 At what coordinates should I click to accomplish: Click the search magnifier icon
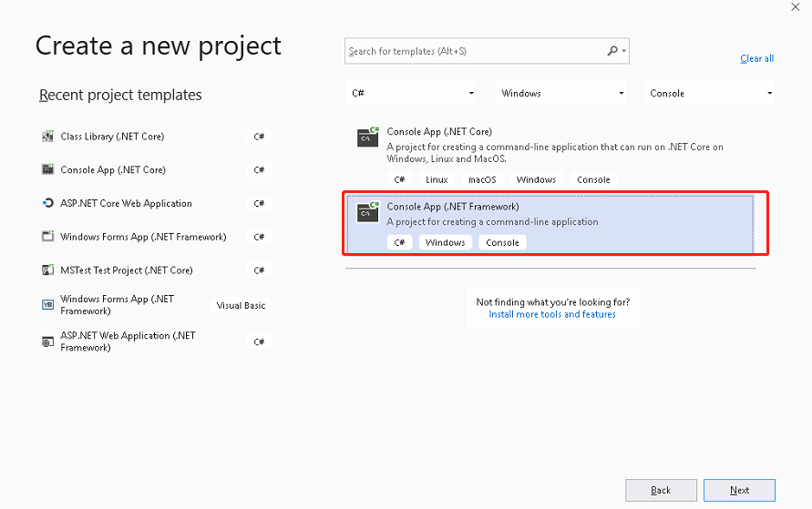(613, 51)
